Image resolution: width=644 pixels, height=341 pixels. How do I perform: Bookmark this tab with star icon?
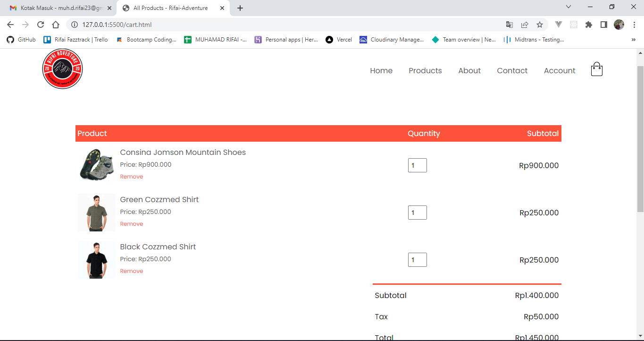point(540,25)
